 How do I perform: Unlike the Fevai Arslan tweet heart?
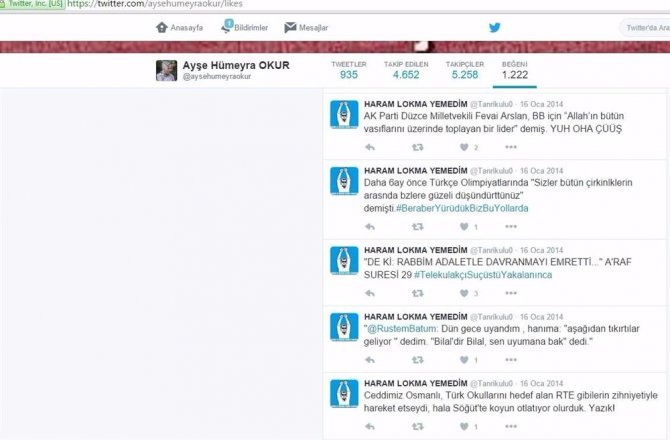tap(462, 147)
